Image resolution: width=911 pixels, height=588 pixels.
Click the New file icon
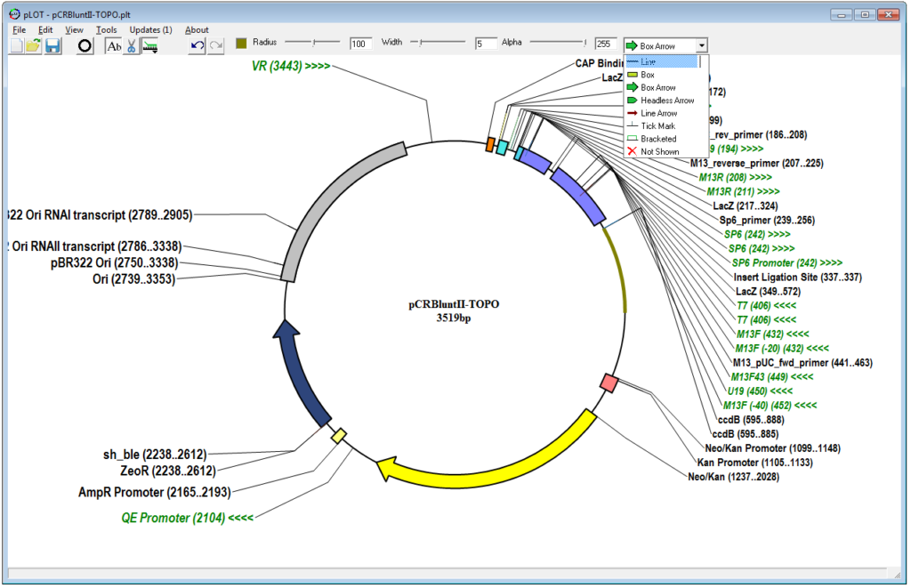pos(16,46)
